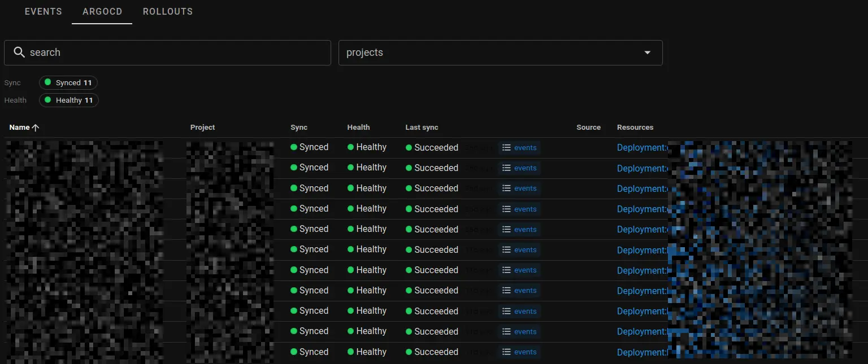
Task: Open the Deployment link in the first row
Action: (643, 148)
